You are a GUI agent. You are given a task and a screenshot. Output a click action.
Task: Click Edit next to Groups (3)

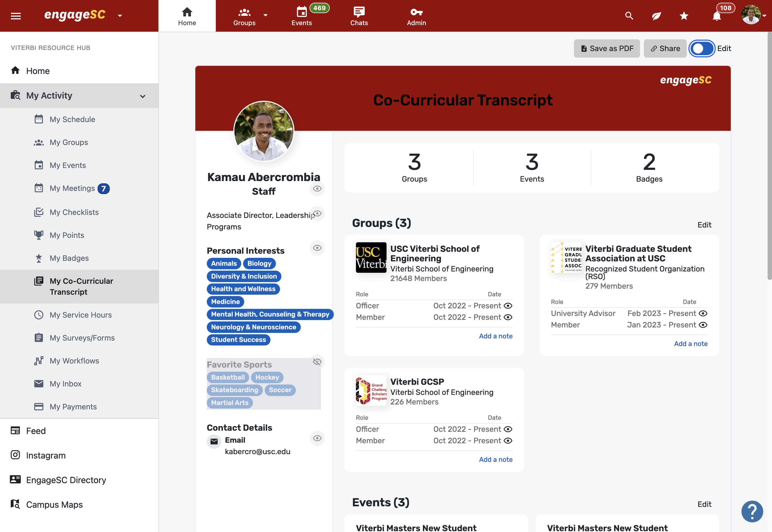[x=704, y=225]
